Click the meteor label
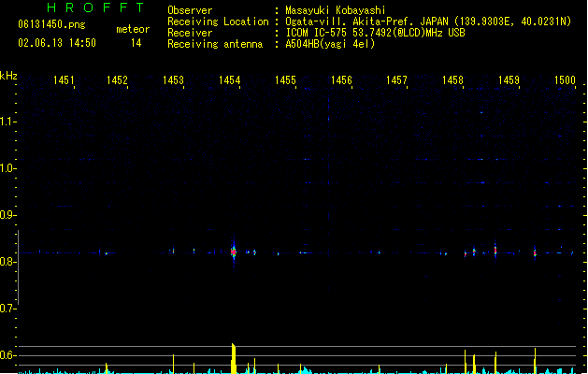The width and height of the screenshot is (588, 374). (133, 29)
